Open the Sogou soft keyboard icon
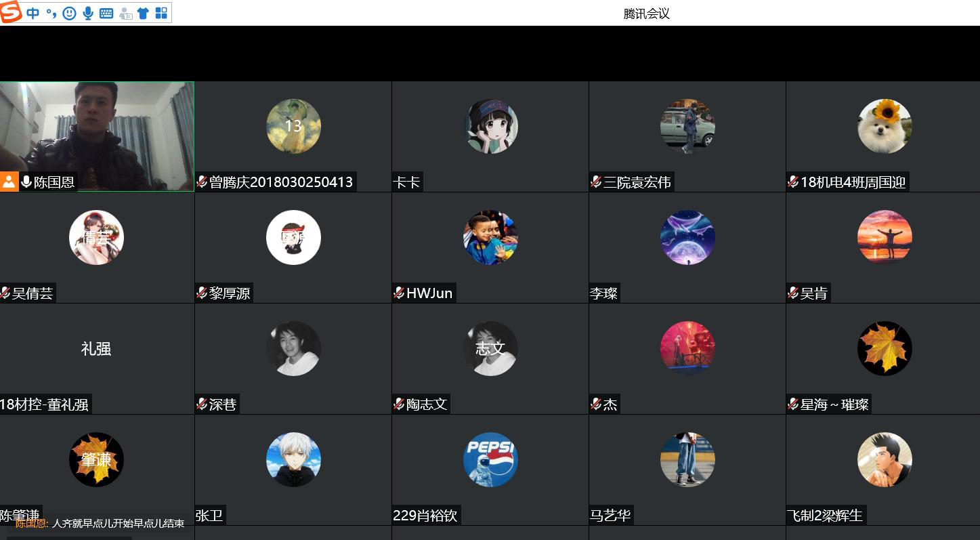The width and height of the screenshot is (980, 540). [106, 13]
